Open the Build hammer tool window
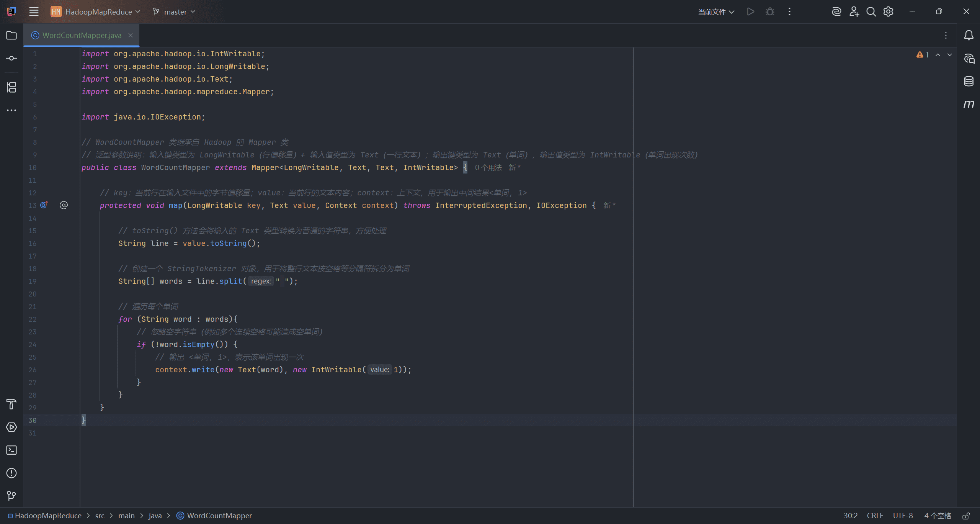 11,404
